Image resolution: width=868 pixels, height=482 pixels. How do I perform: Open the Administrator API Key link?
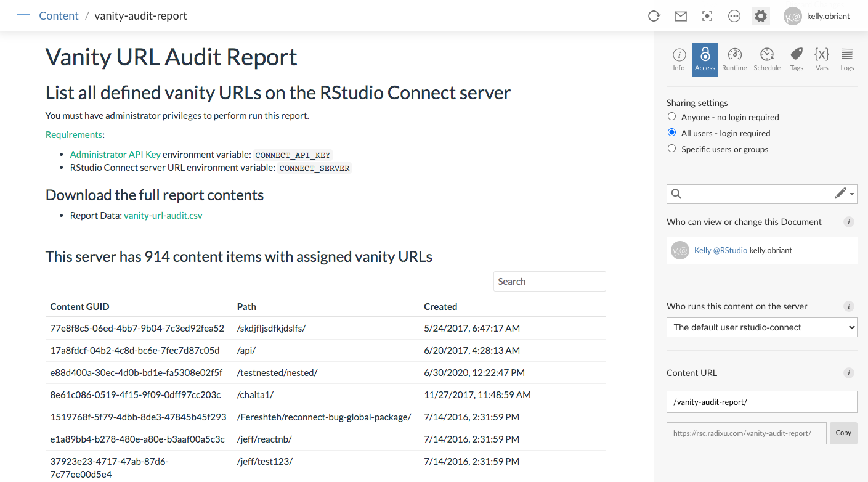coord(115,155)
